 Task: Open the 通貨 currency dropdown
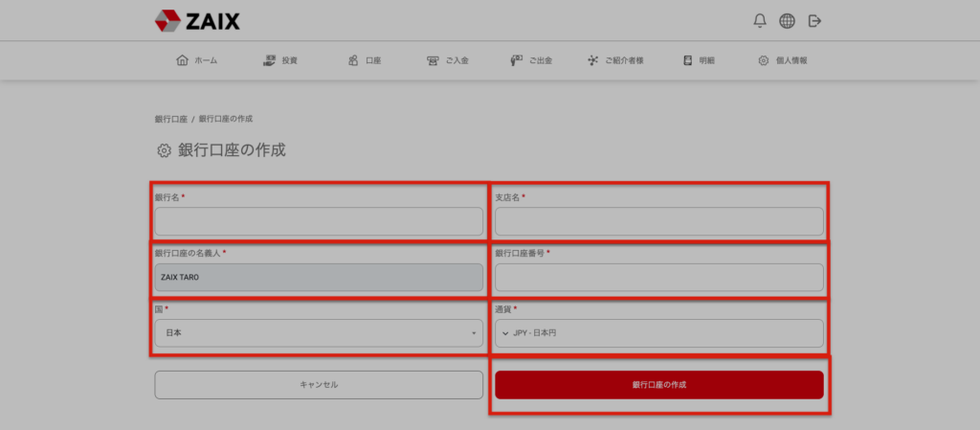[658, 333]
